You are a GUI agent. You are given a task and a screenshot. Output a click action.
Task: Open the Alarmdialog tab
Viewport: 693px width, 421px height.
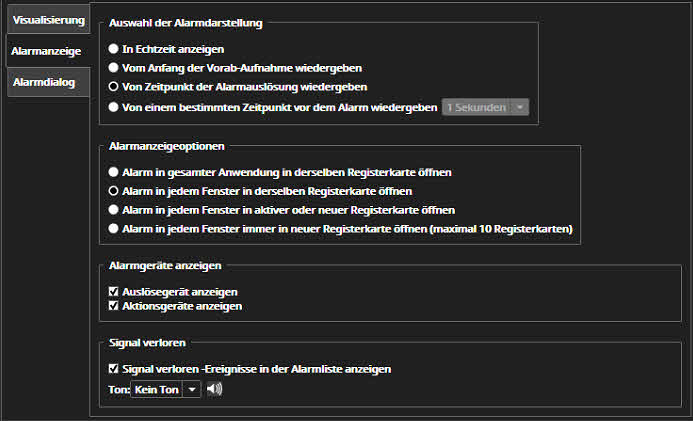[43, 83]
